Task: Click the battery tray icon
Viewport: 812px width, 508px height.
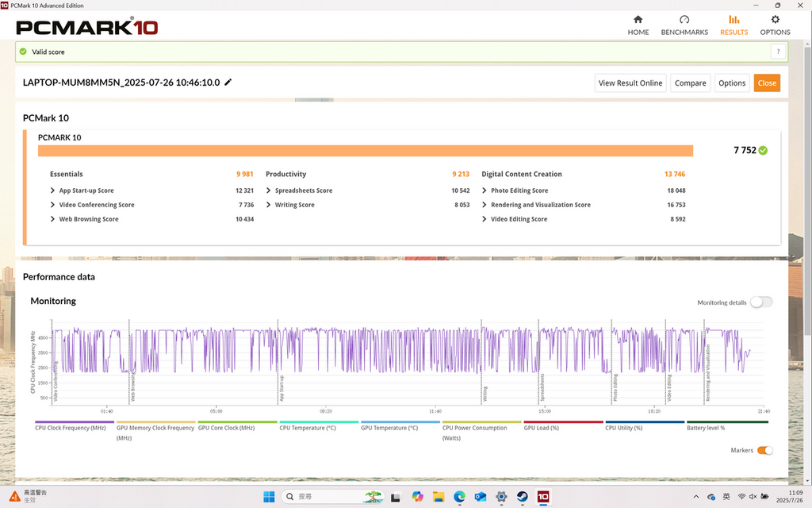Action: pyautogui.click(x=764, y=497)
